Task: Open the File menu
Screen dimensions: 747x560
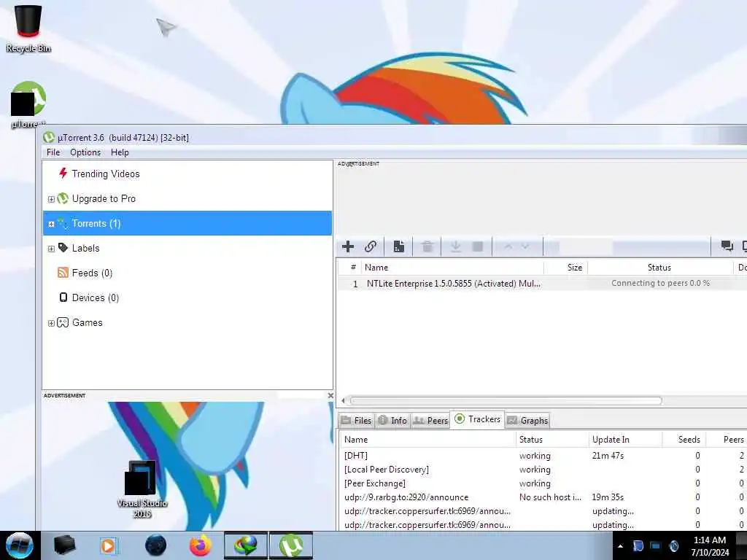Action: pyautogui.click(x=53, y=152)
